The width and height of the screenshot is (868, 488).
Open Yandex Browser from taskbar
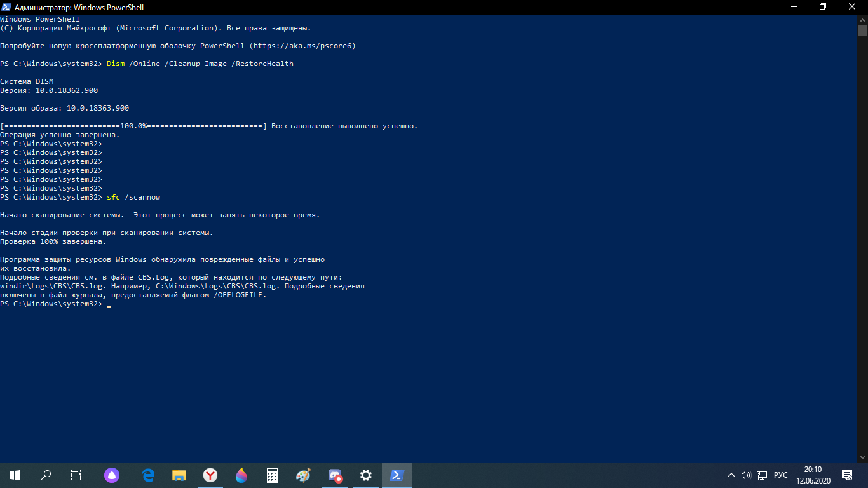click(x=210, y=475)
